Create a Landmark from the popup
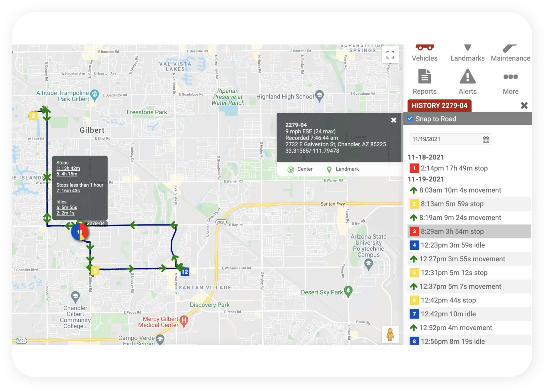 343,169
